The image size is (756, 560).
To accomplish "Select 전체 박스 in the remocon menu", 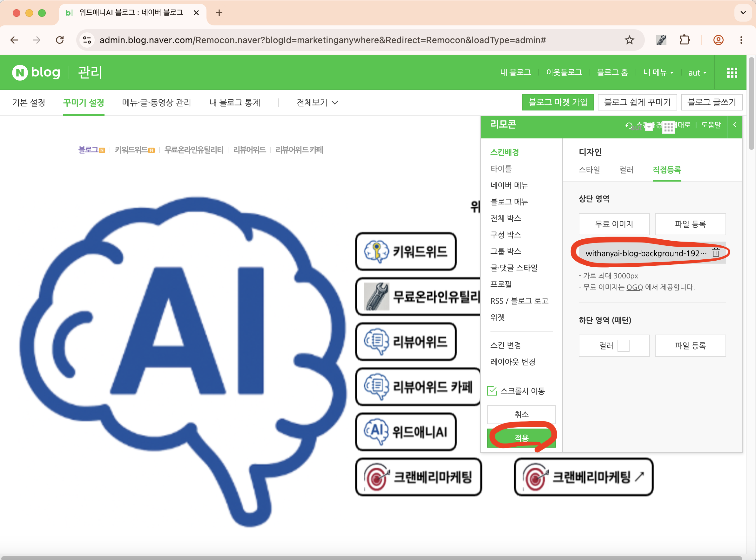I will click(x=506, y=218).
